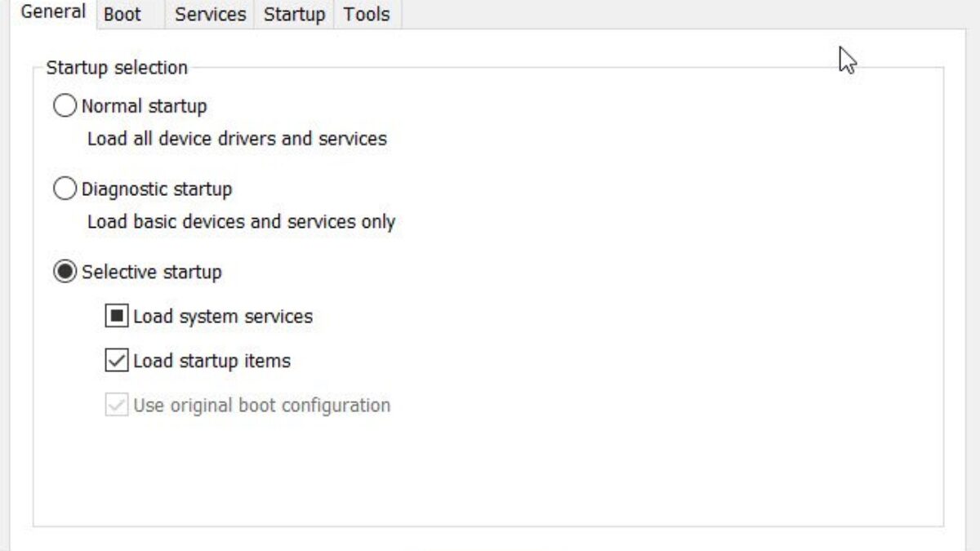
Task: Click the 'Normal startup' label text
Action: [145, 106]
